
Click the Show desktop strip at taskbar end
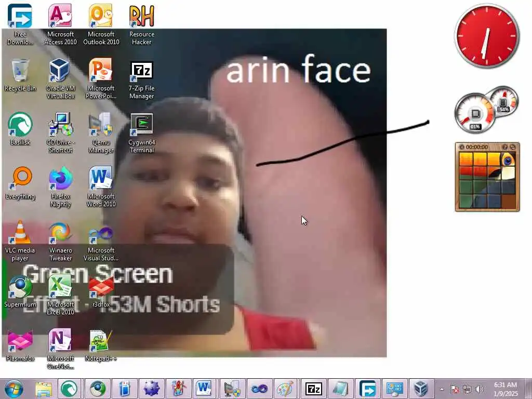pyautogui.click(x=528, y=389)
